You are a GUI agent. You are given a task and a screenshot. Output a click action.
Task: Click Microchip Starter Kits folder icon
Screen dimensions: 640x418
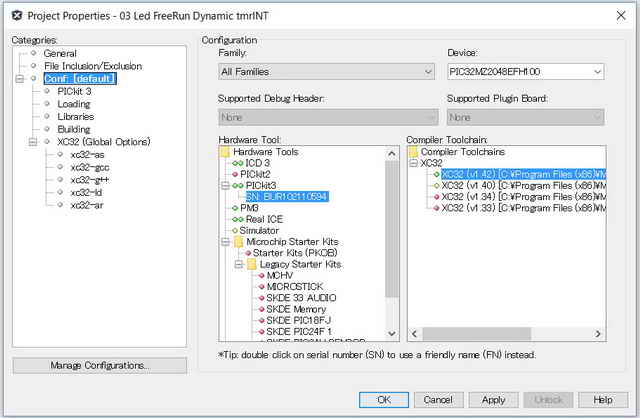coord(239,242)
